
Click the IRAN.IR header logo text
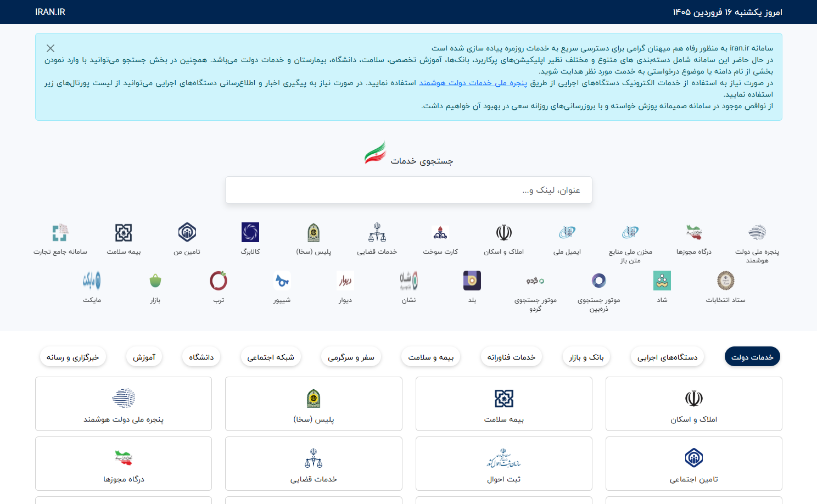50,12
